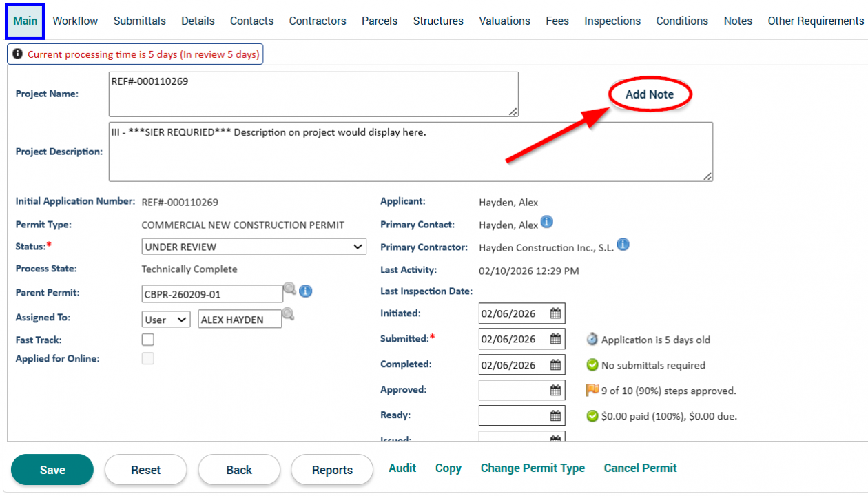Open calendar picker for Initiated date
This screenshot has width=868, height=496.
555,313
